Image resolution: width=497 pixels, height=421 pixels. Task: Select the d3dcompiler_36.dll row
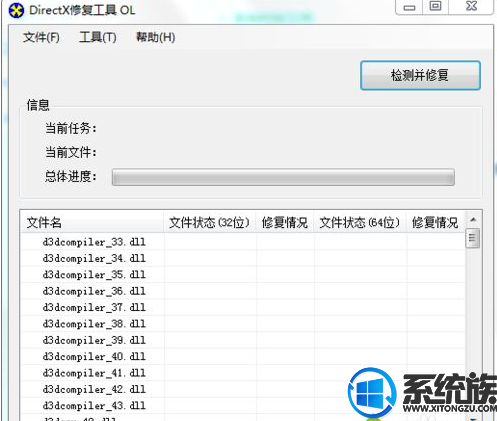point(243,291)
